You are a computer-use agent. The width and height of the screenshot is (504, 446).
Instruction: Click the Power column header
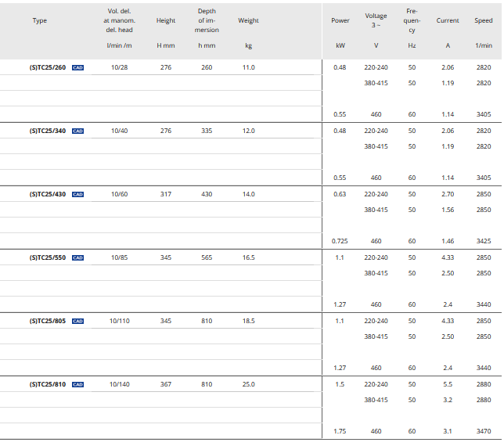point(340,20)
